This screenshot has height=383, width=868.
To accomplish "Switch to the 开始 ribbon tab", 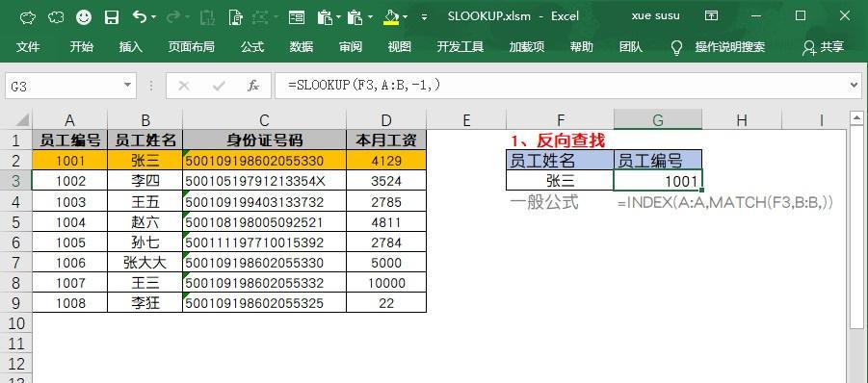I will (x=81, y=47).
